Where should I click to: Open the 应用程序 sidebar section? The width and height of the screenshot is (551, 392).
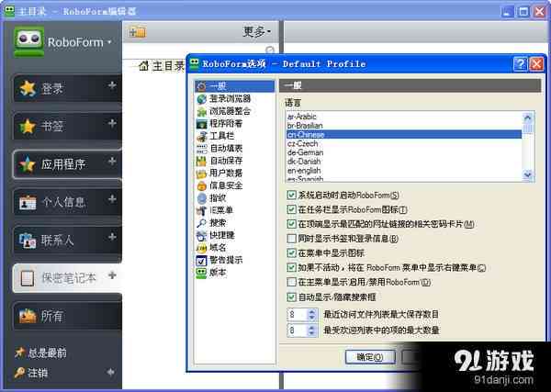67,164
